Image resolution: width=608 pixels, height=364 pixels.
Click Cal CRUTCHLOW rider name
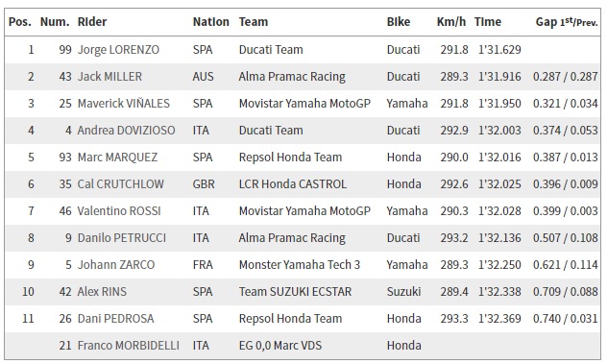tap(121, 183)
